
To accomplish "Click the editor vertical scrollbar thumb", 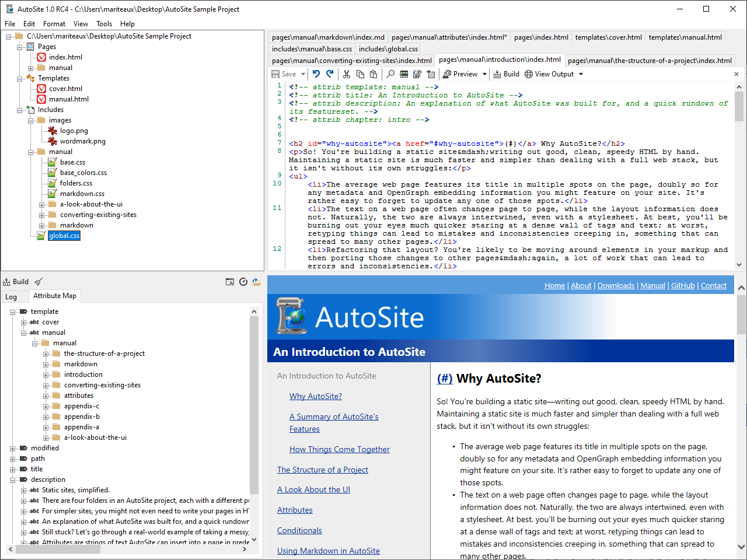I will pos(739,106).
